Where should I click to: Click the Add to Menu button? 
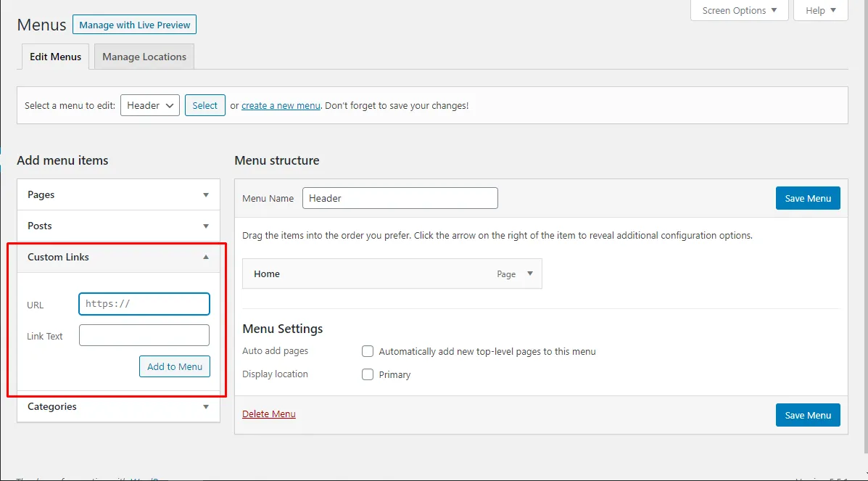tap(175, 366)
